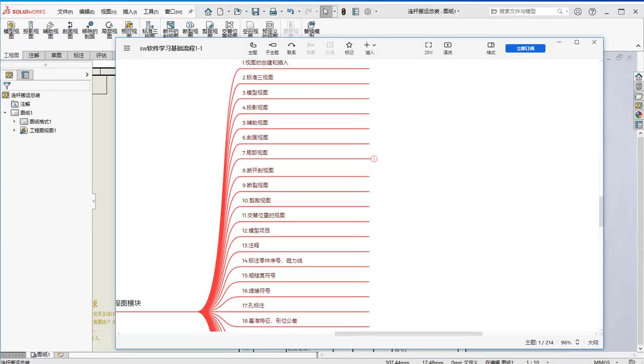Select the 移除的剖面 (Removed Section) tool

pyautogui.click(x=89, y=30)
